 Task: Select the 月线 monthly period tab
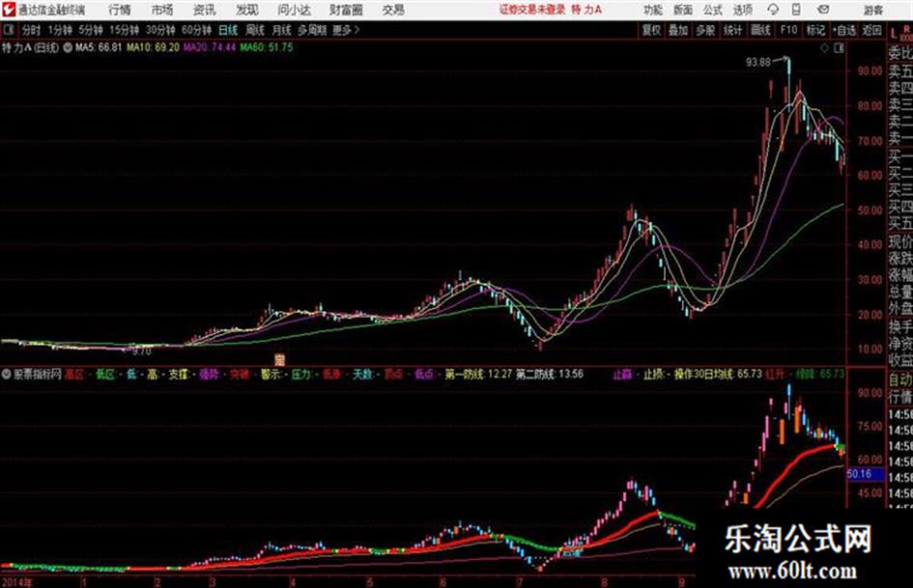pyautogui.click(x=281, y=30)
